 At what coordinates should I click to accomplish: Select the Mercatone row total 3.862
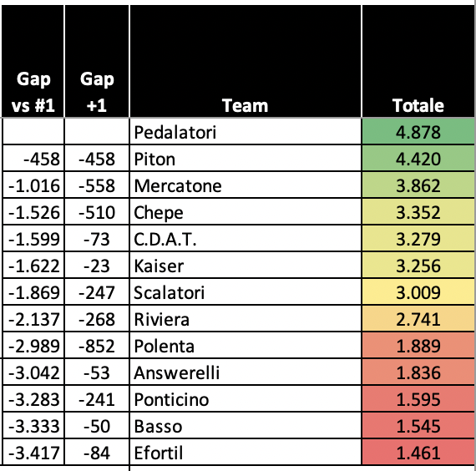point(418,185)
